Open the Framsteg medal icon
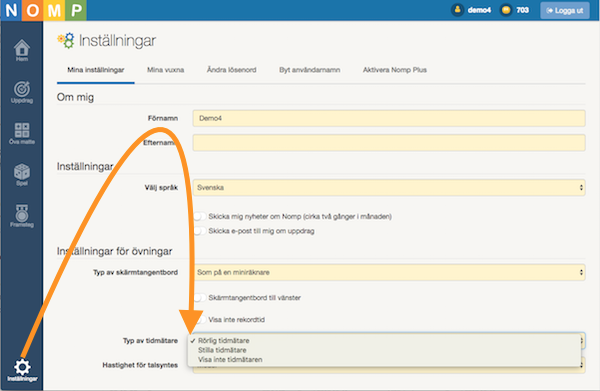This screenshot has height=391, width=600. click(x=22, y=216)
